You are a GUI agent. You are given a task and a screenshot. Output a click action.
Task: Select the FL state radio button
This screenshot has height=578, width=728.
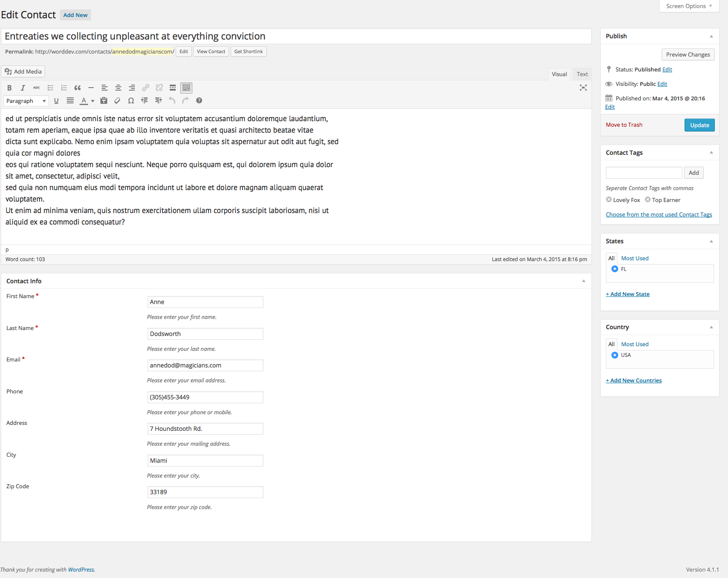[615, 269]
